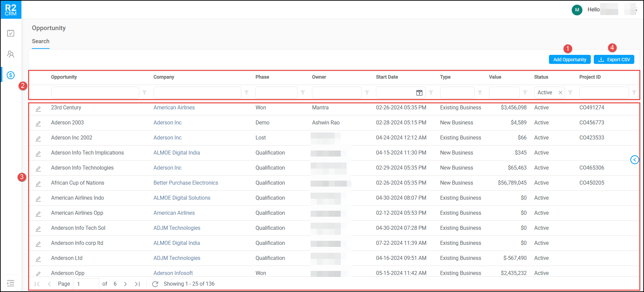Go to the next page of results
Viewport: 644px width, 292px height.
[126, 284]
